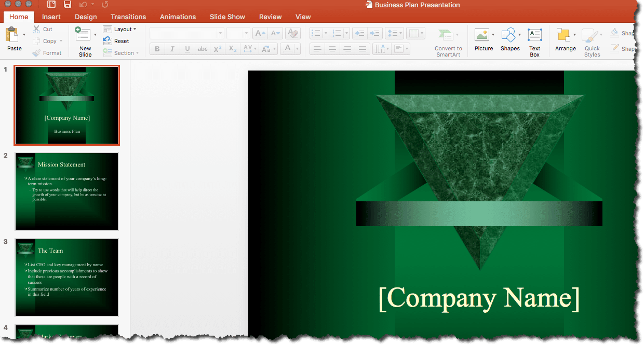644x345 pixels.
Task: Click the [Company Name] title text
Action: point(479,298)
